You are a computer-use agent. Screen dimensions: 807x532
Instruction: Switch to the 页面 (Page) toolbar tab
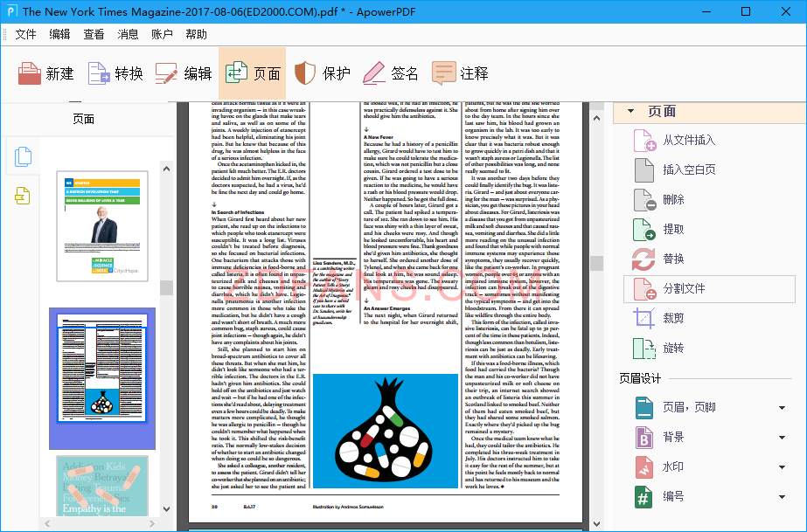point(254,73)
